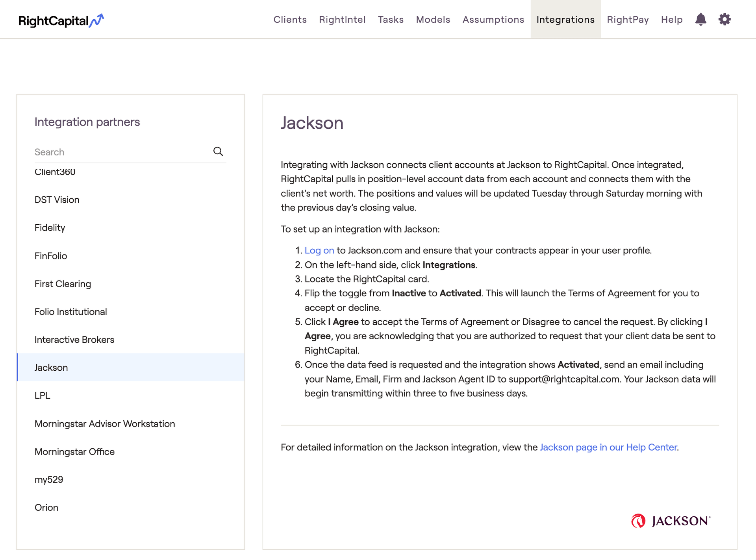Image resolution: width=756 pixels, height=560 pixels.
Task: Open the Help menu
Action: [672, 20]
